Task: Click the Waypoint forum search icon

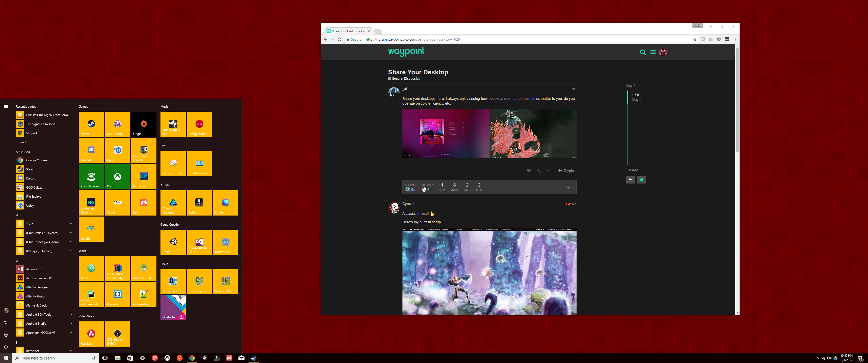Action: coord(643,52)
